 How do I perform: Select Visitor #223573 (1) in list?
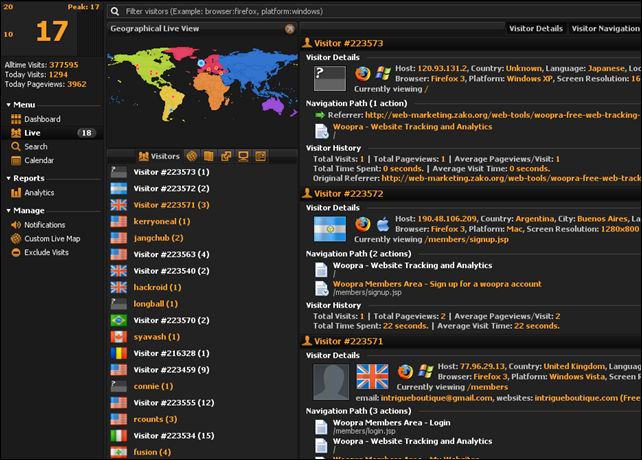(202, 172)
